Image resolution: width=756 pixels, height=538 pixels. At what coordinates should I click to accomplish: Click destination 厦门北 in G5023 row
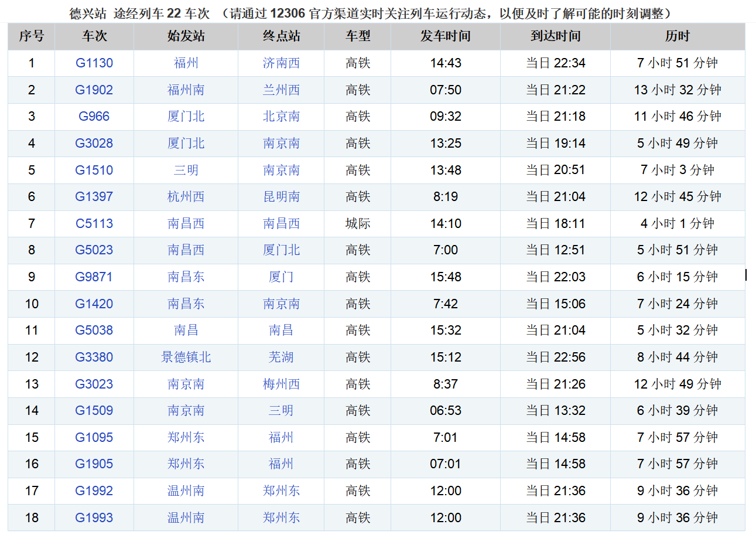click(x=282, y=250)
